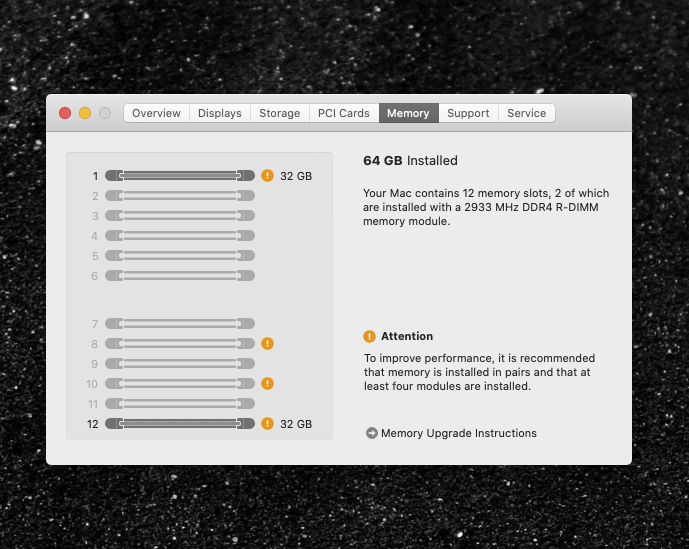Viewport: 689px width, 549px height.
Task: Select empty memory slot 2 bar
Action: (x=180, y=196)
